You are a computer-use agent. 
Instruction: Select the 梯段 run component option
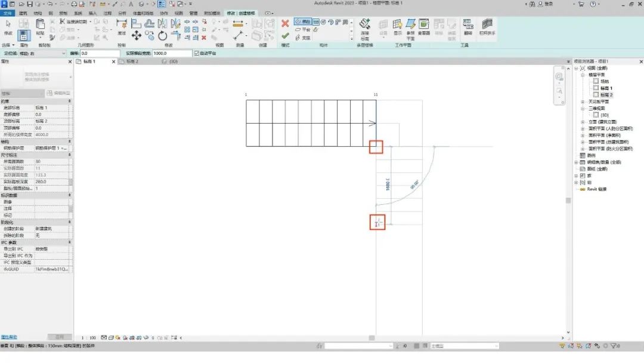(305, 21)
